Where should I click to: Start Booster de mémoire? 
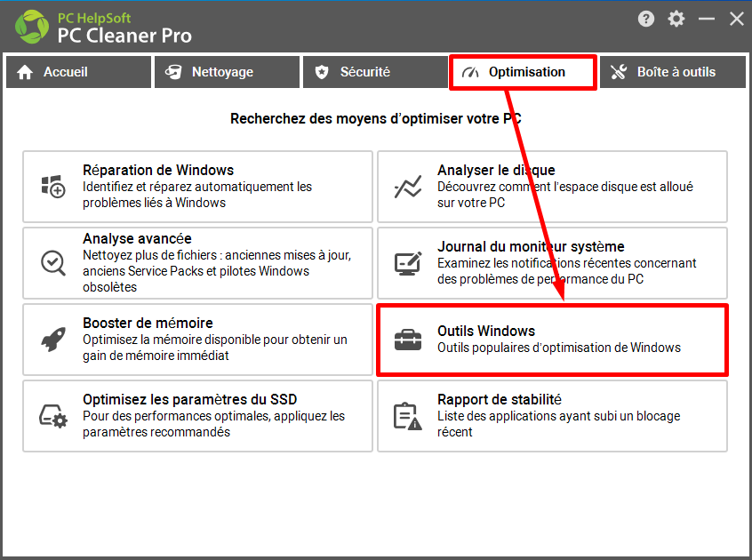[x=197, y=340]
